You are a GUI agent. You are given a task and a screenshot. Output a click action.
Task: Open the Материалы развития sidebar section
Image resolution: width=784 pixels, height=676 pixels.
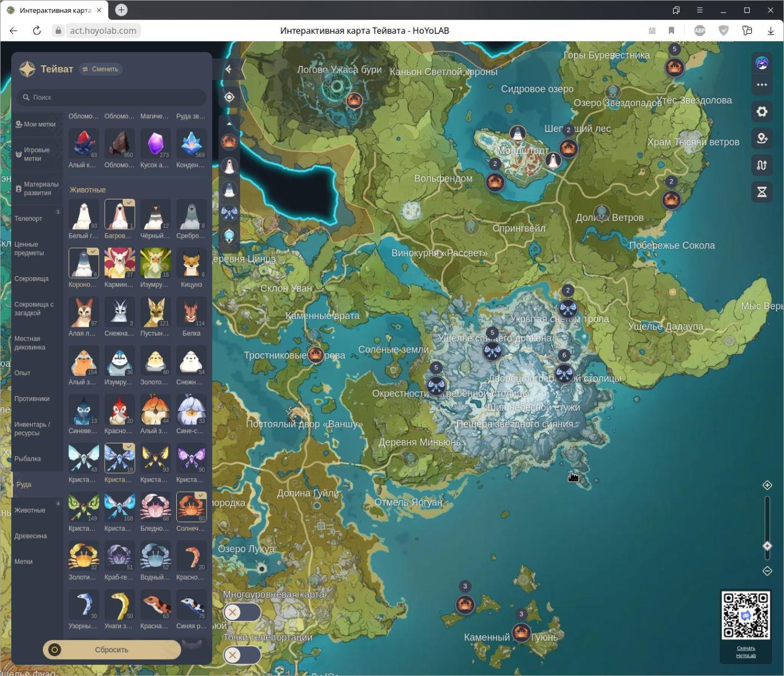coord(37,188)
